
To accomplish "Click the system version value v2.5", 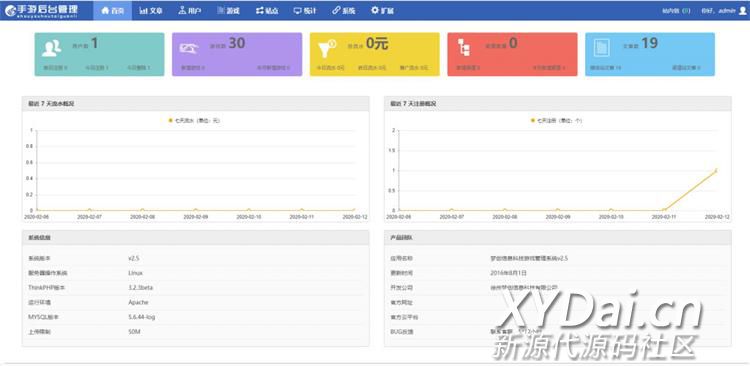I will [133, 258].
